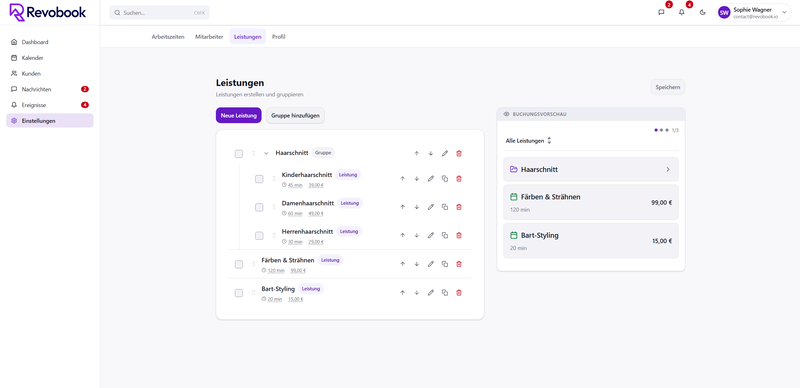
Task: Copy Färben & Strähnen service
Action: (x=445, y=264)
